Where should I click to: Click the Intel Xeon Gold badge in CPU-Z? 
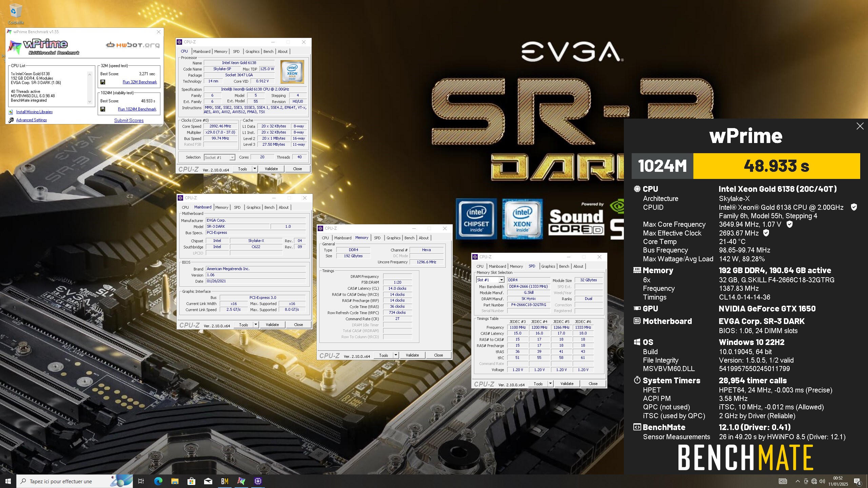(292, 72)
